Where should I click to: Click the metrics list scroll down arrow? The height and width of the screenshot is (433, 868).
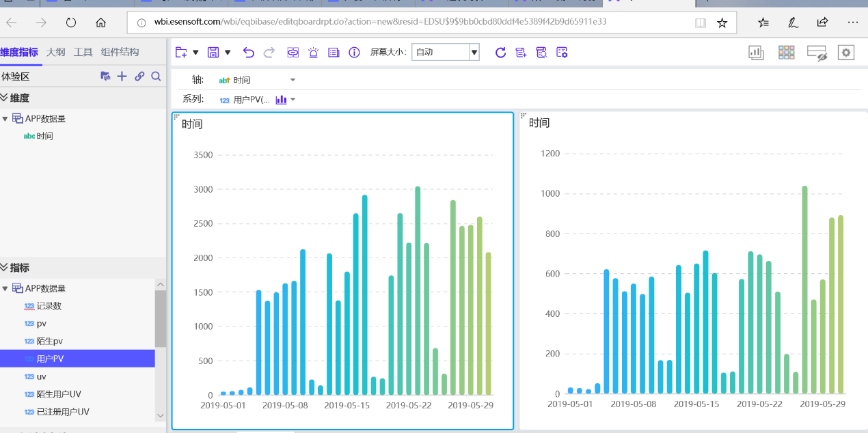(161, 415)
